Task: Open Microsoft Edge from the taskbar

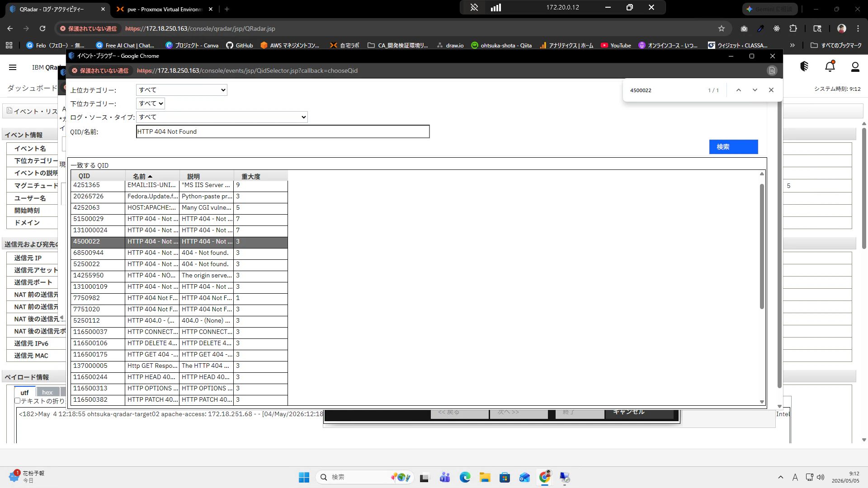Action: [465, 477]
